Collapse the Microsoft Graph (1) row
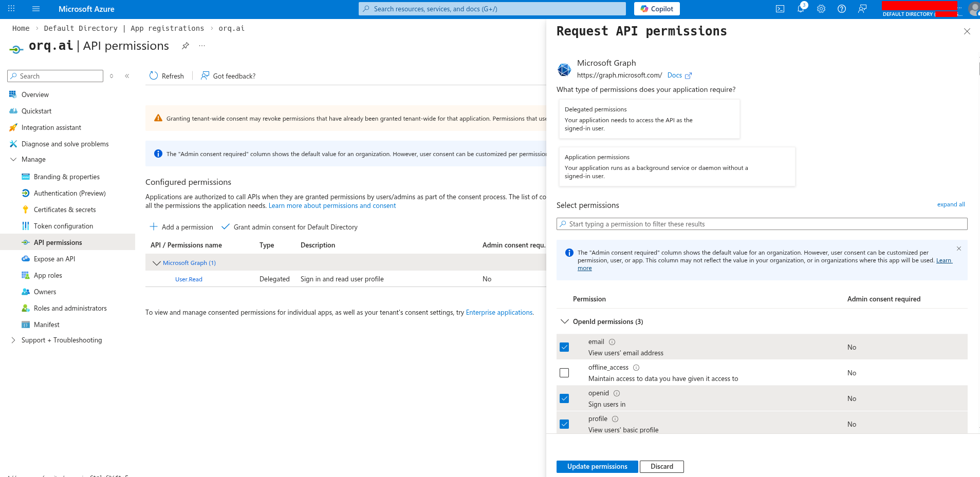This screenshot has height=477, width=980. tap(157, 262)
